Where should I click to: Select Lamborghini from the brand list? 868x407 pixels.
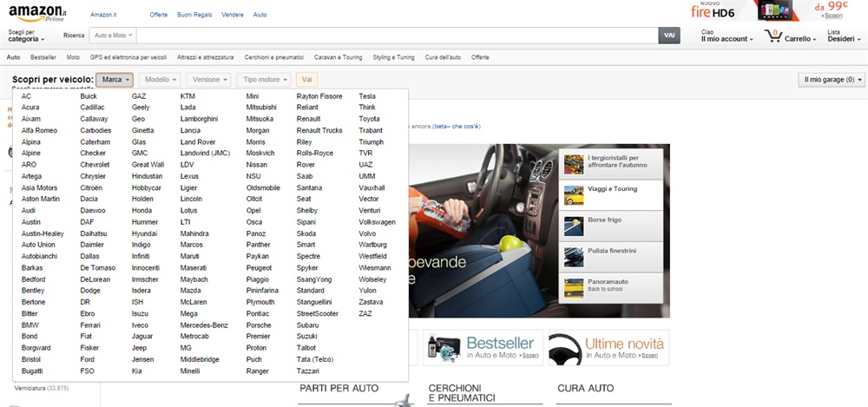pos(200,119)
